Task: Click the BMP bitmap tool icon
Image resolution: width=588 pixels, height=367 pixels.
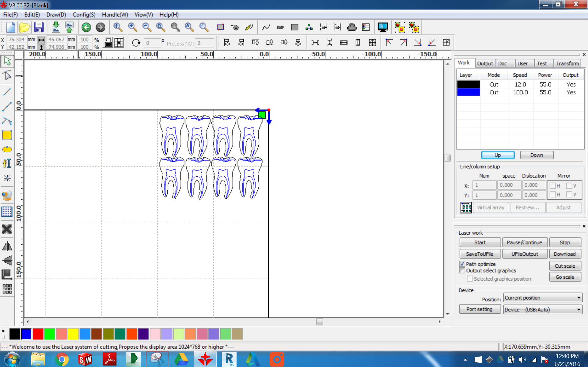Action: tap(280, 27)
